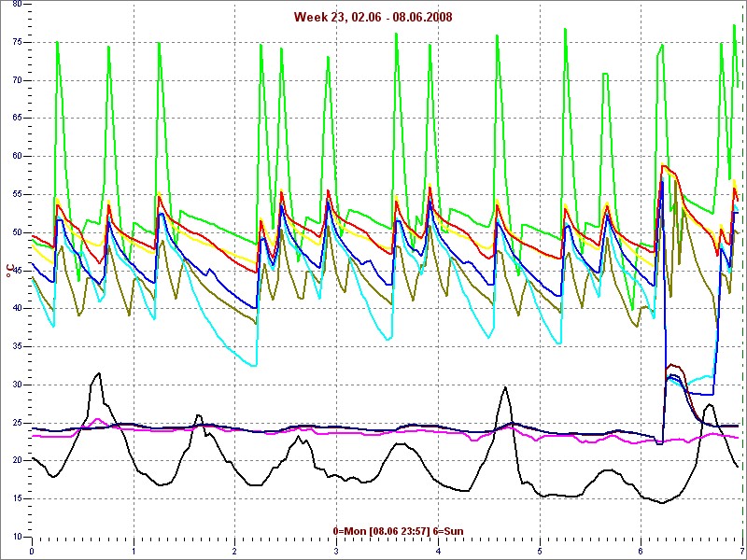The height and width of the screenshot is (560, 747).
Task: Pick the x-axis day label "5"
Action: (540, 553)
